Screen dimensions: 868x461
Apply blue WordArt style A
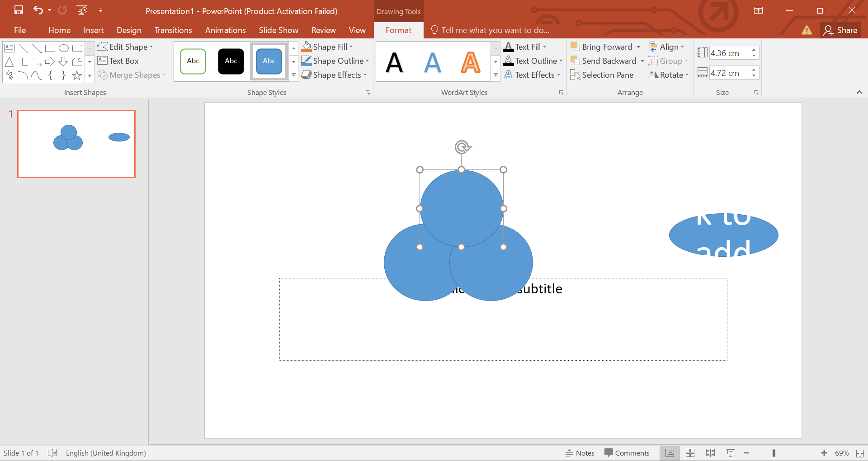click(433, 62)
